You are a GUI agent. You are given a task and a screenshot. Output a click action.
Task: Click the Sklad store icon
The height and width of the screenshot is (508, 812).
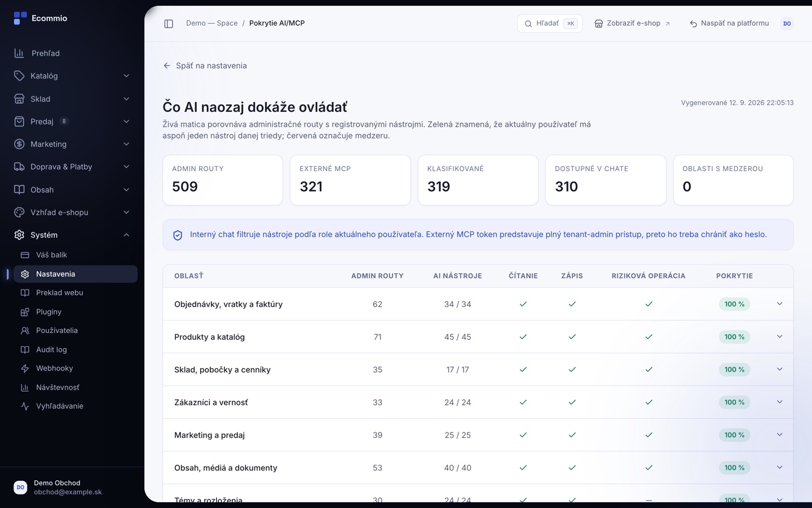[x=19, y=99]
